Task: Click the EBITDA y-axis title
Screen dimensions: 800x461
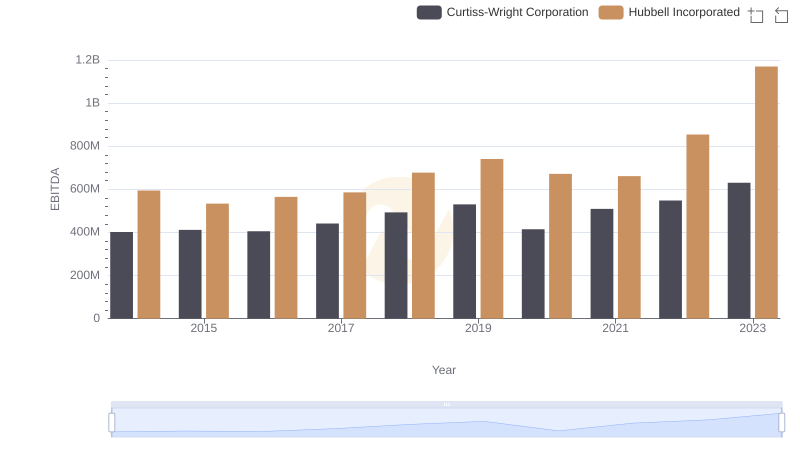Action: point(55,188)
